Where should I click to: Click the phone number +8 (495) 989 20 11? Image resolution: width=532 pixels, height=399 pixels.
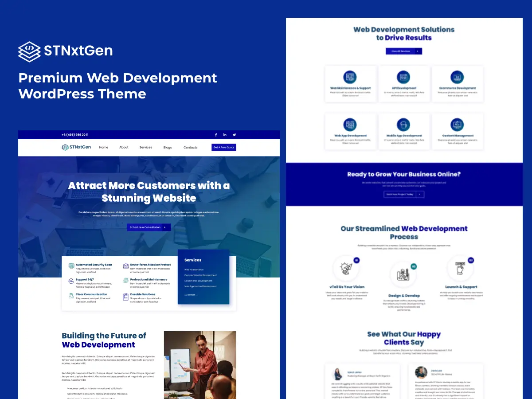tap(75, 135)
